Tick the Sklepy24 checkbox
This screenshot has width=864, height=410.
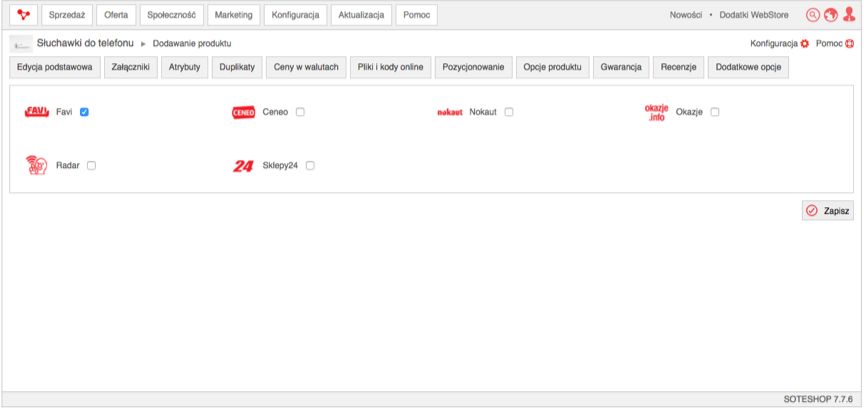(310, 165)
